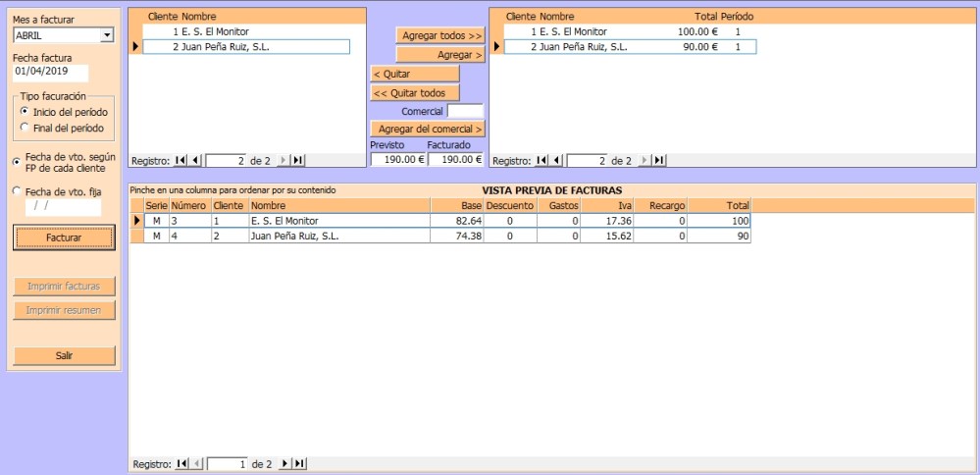Go to next record in invoice preview
980x475 pixels.
(285, 463)
